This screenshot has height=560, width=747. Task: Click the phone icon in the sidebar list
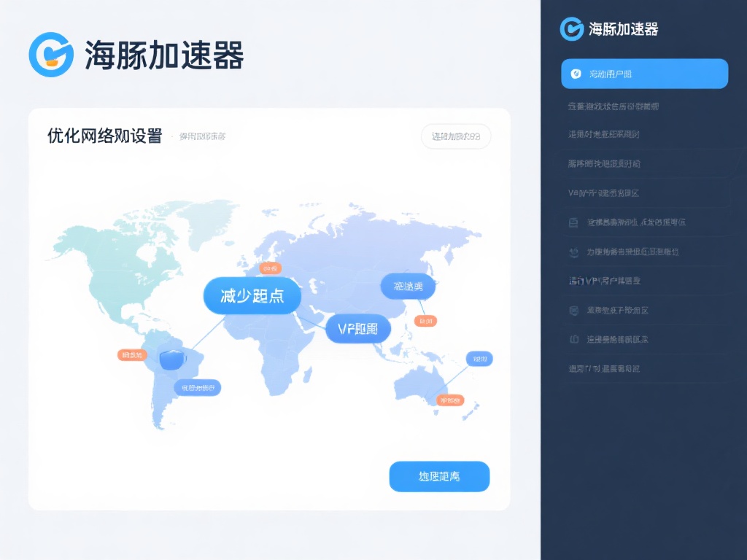pyautogui.click(x=574, y=338)
